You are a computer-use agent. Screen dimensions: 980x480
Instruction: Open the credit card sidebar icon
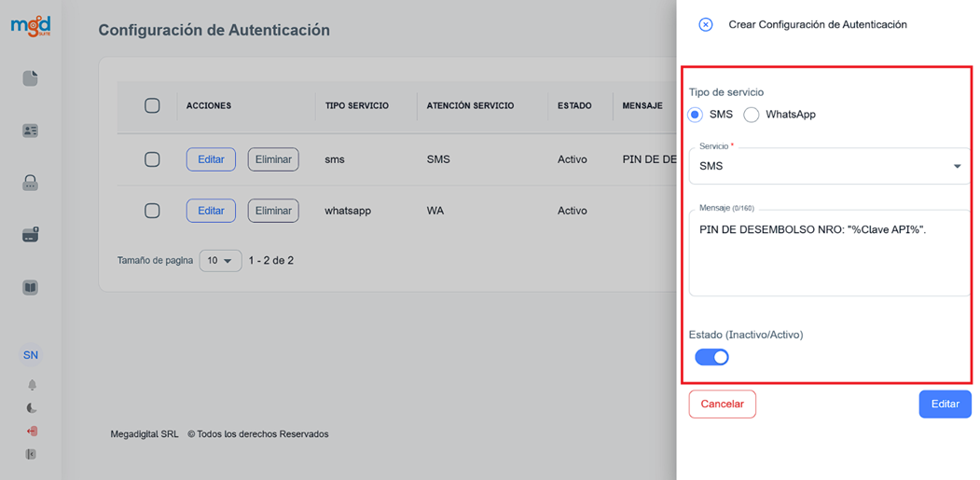coord(31,236)
